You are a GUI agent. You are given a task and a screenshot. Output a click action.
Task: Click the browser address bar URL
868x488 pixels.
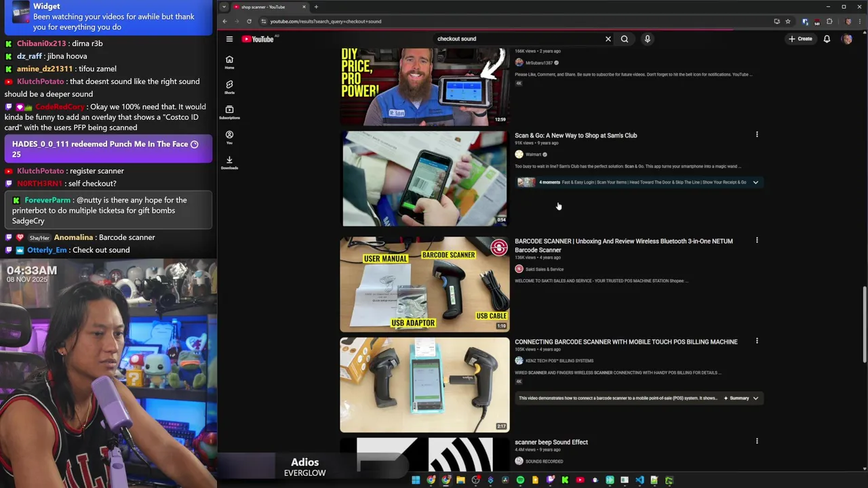tap(325, 21)
